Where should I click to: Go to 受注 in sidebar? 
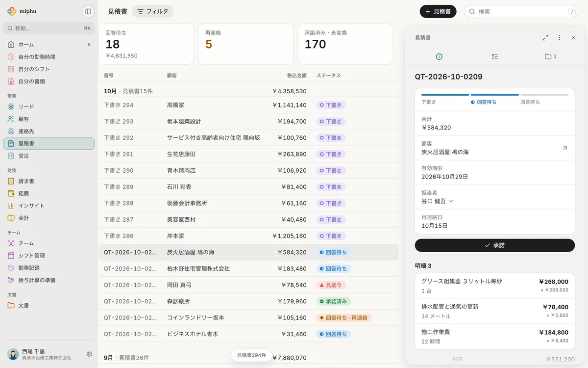[x=49, y=156]
